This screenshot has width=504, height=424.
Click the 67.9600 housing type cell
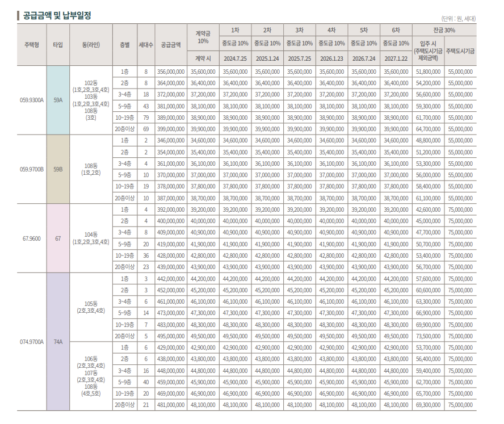point(32,238)
